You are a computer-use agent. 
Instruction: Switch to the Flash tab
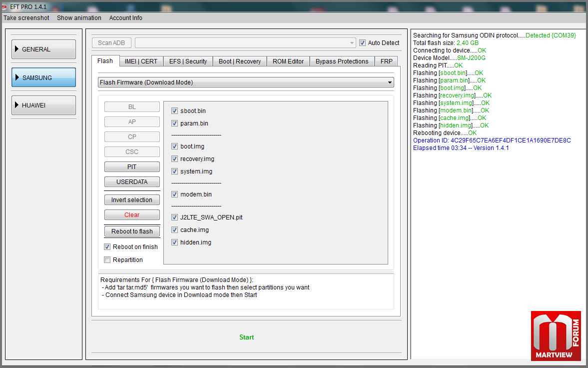(105, 61)
